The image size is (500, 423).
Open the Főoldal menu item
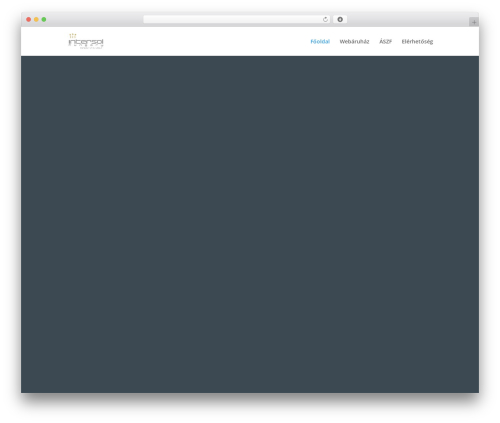tap(320, 41)
